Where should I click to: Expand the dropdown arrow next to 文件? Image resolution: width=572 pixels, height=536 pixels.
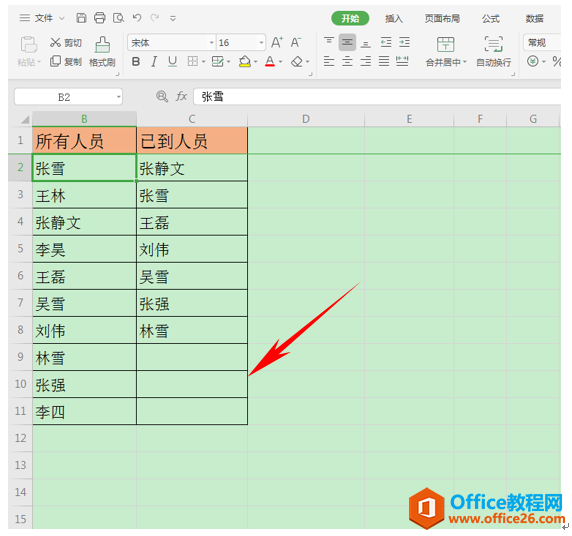coord(62,18)
